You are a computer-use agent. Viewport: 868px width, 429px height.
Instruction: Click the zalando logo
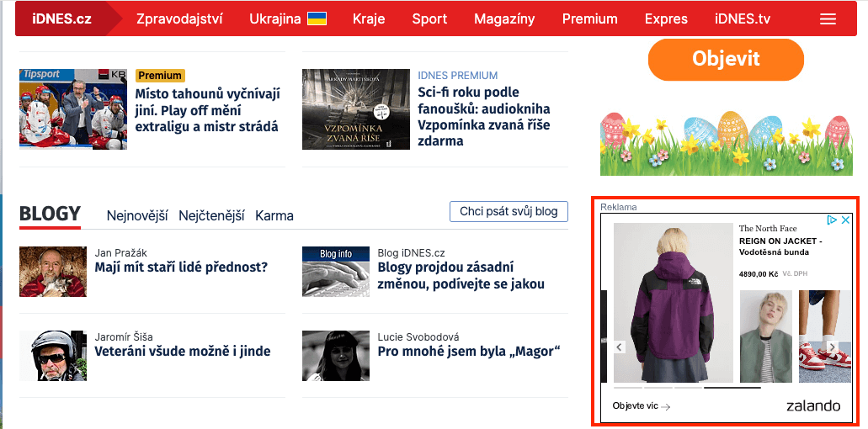point(812,405)
